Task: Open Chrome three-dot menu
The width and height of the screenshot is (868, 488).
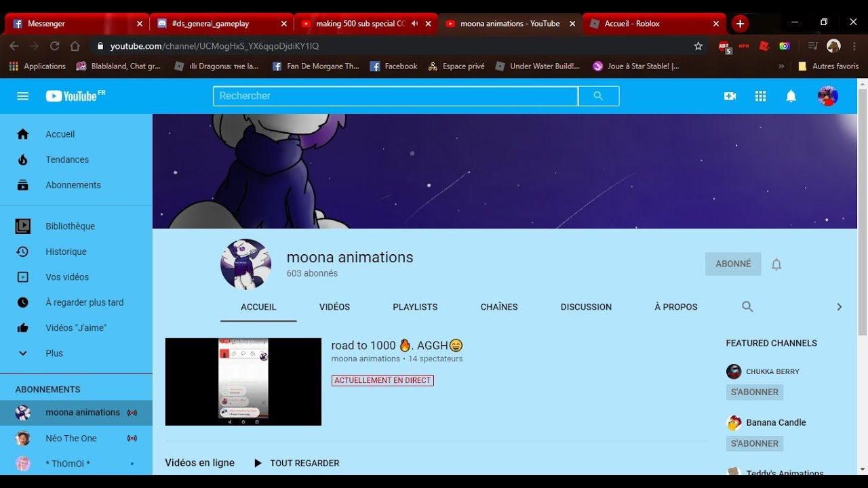Action: click(x=854, y=46)
